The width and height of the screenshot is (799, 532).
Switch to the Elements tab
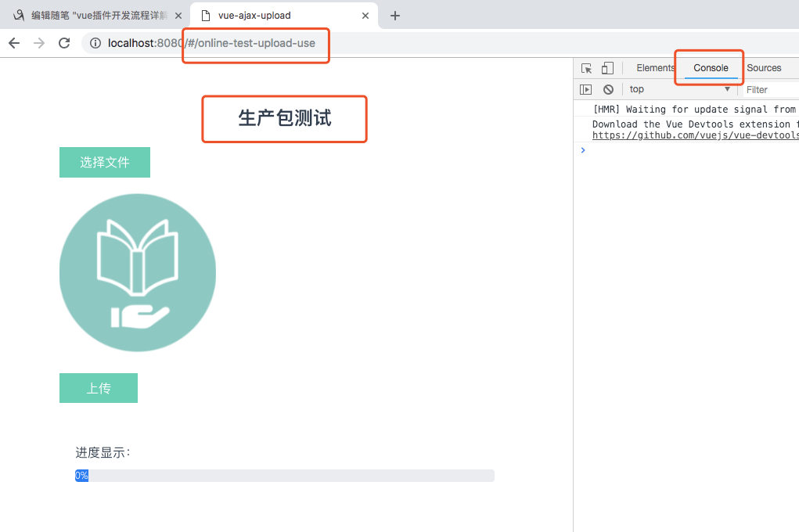[657, 68]
